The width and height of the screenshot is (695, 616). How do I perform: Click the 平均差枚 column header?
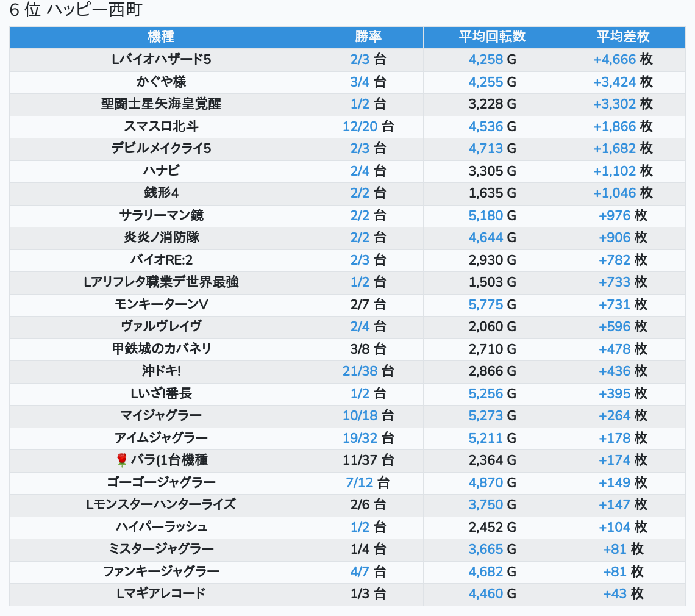[x=623, y=37]
